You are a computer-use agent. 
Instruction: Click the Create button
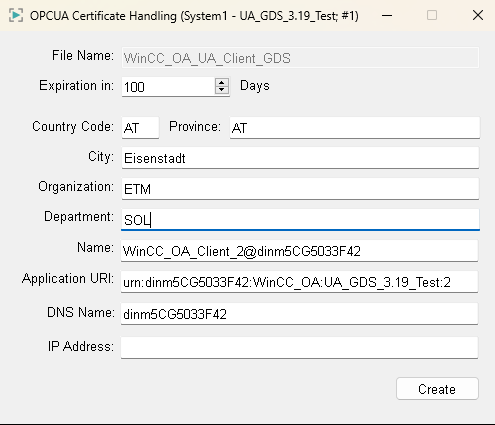point(437,389)
